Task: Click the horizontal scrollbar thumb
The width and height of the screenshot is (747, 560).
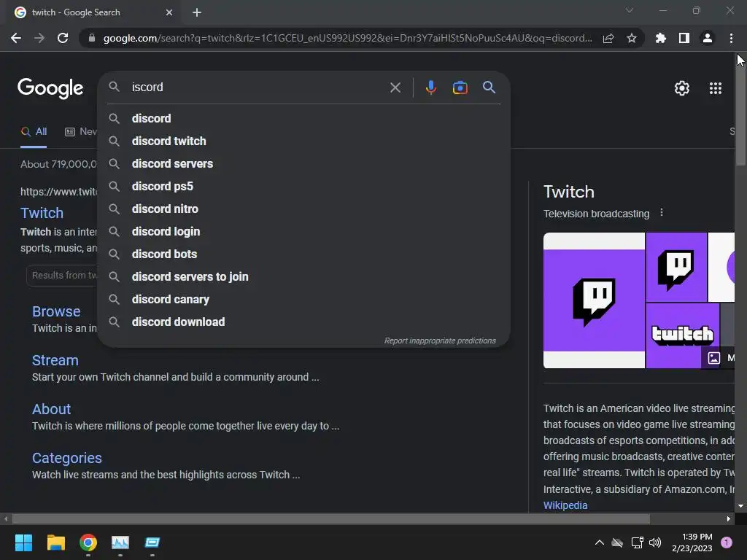Action: coord(330,518)
